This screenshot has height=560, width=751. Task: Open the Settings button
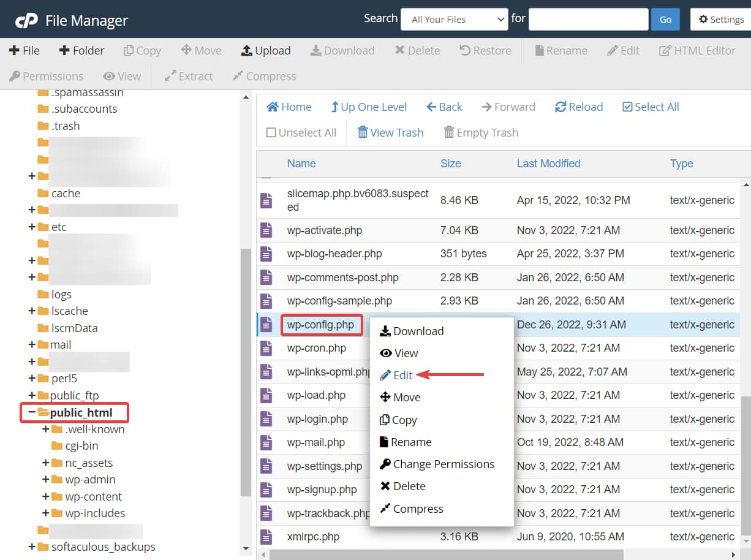point(720,20)
